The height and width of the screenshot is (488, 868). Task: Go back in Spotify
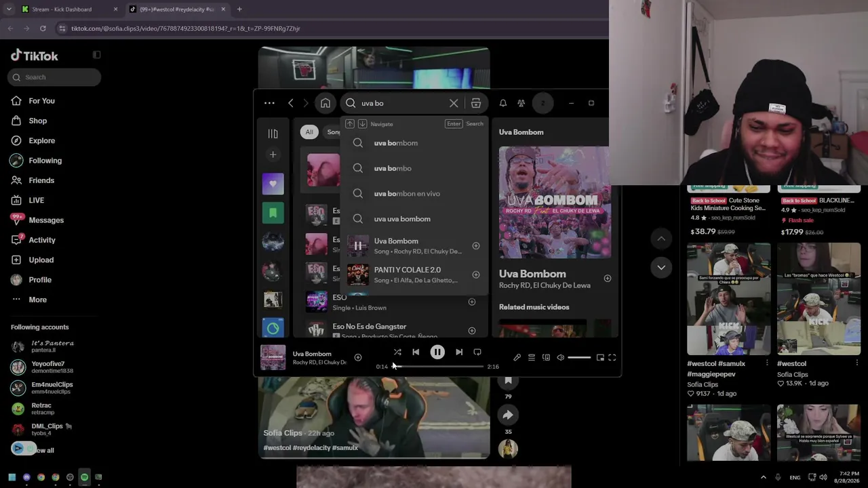291,103
